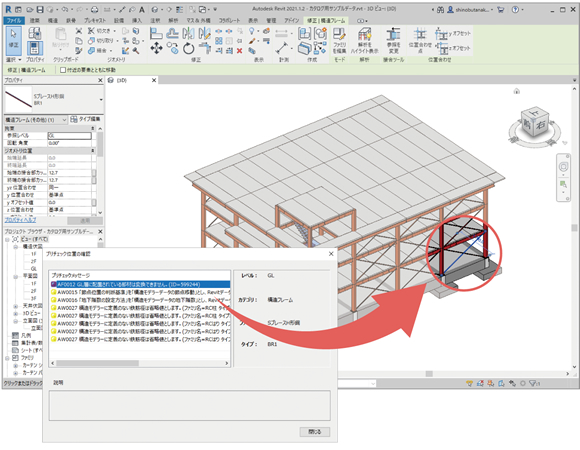Open the ファイル menu tab

point(14,21)
